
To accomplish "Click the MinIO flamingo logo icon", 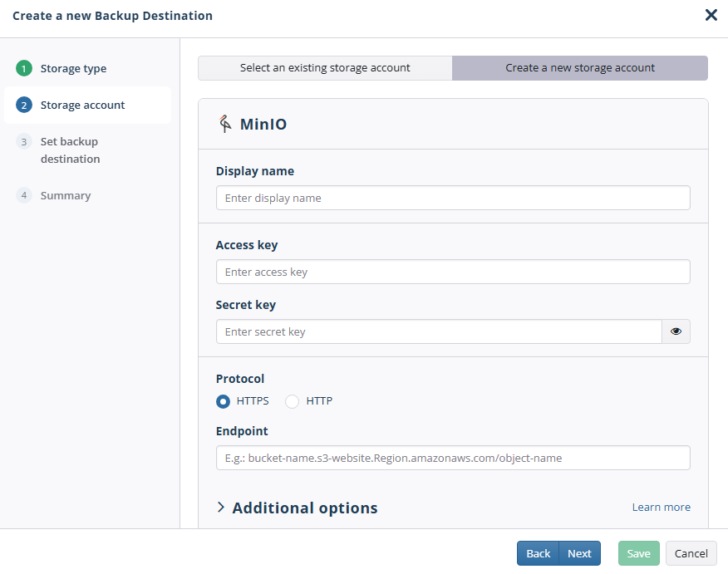I will [x=225, y=124].
